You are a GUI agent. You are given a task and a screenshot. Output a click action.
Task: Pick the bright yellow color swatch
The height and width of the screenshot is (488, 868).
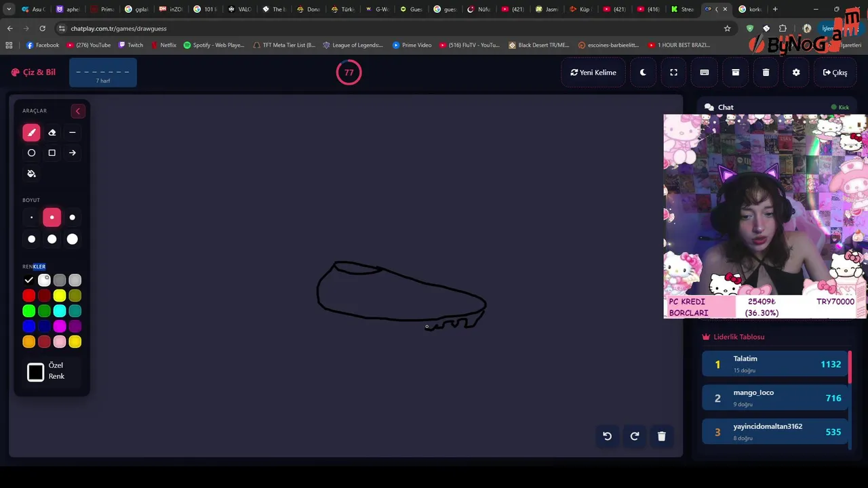[x=60, y=296]
